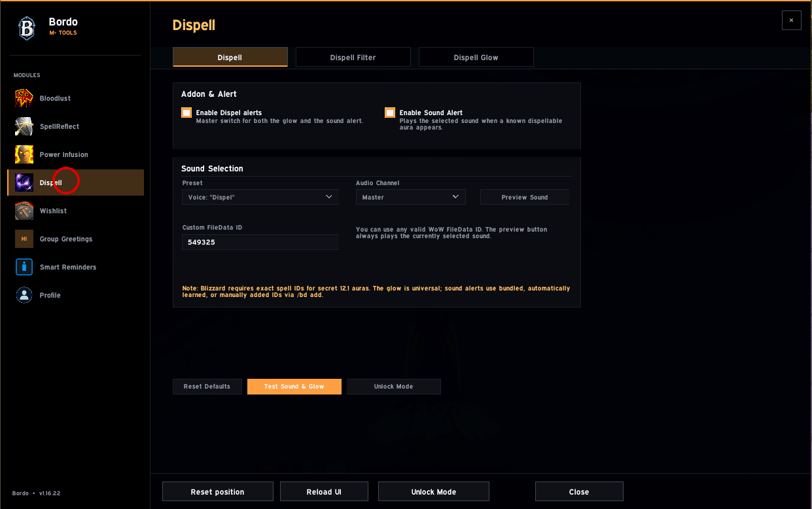The image size is (812, 509).
Task: Select the SpellReflect module label
Action: (x=60, y=126)
